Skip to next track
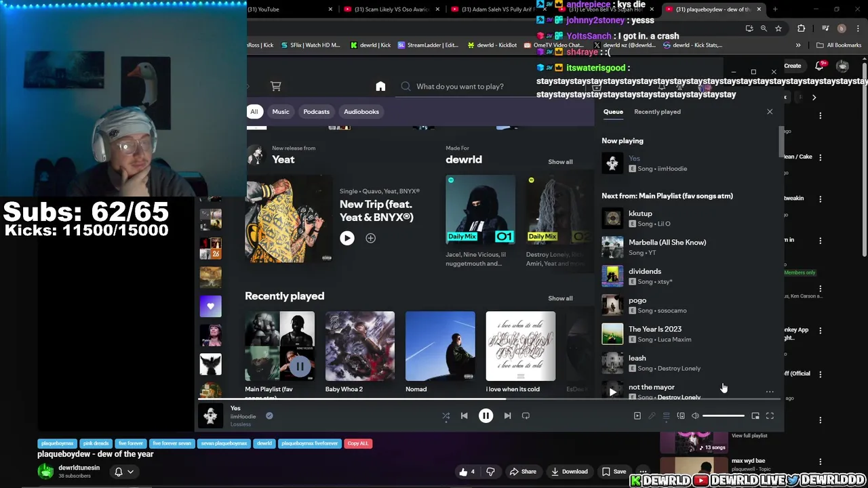868x488 pixels. tap(507, 415)
